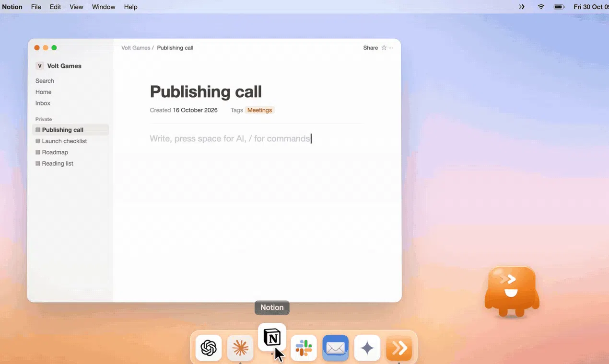Select Publishing call in the sidebar

(x=70, y=130)
